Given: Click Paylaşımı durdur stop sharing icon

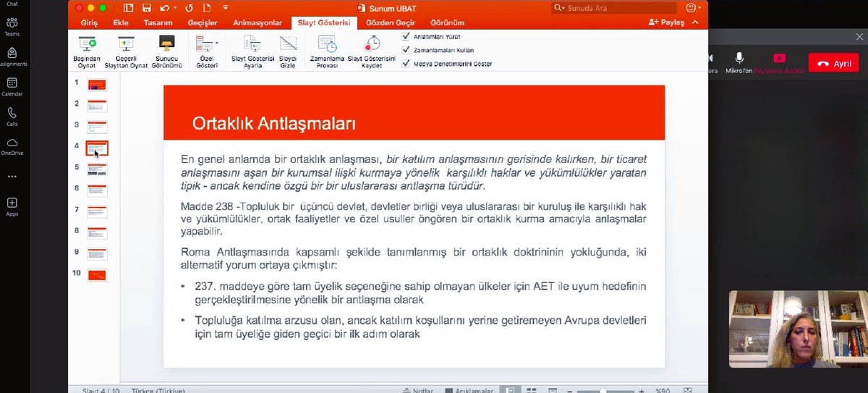Looking at the screenshot, I should point(779,58).
